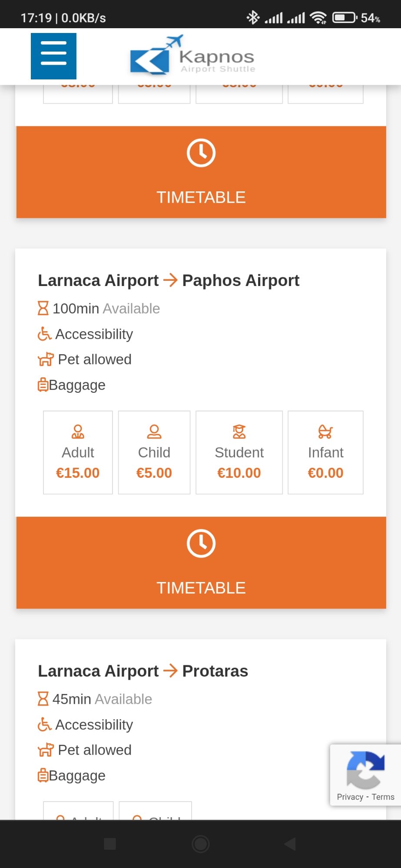Click the hourglass icon beside 45min Available
This screenshot has width=401, height=868.
coord(43,699)
